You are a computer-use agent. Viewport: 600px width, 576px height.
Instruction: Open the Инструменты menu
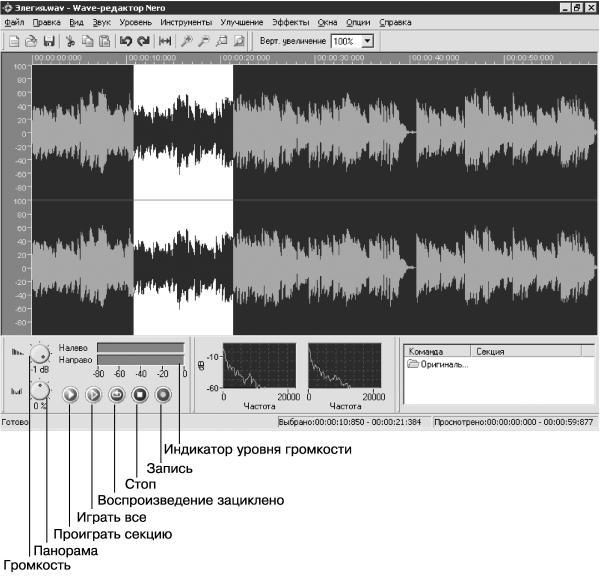(186, 23)
